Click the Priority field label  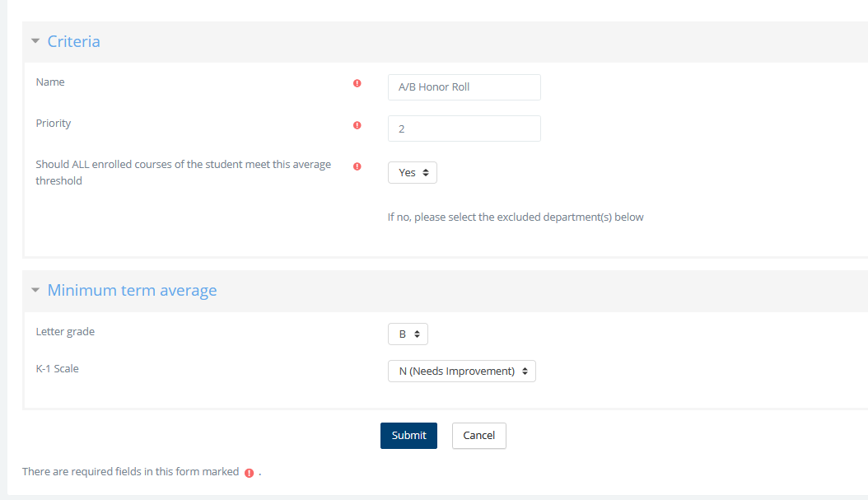pyautogui.click(x=54, y=124)
